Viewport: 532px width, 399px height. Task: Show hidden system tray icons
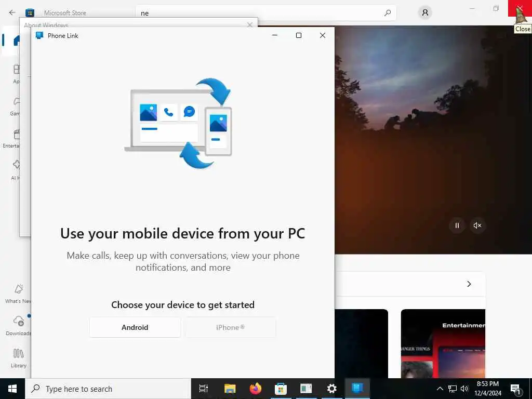click(440, 389)
